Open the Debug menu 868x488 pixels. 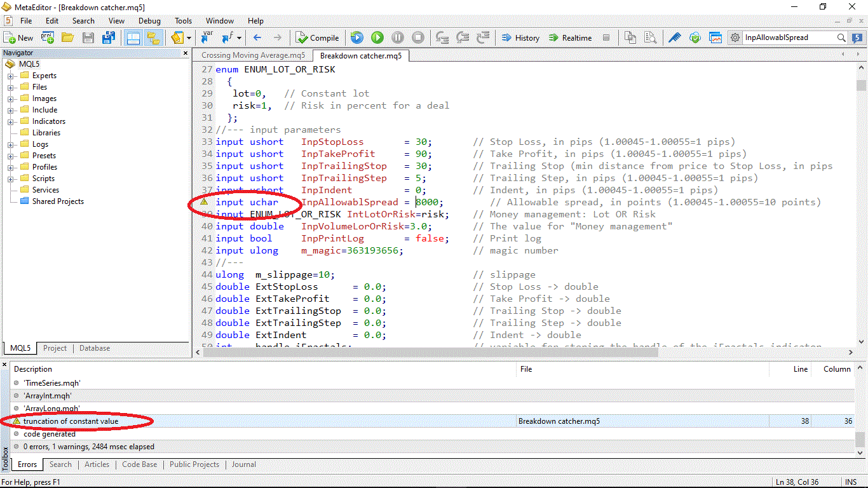(149, 21)
